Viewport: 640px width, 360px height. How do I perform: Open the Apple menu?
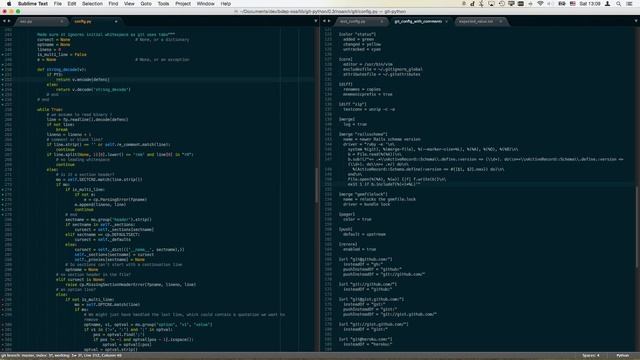coord(9,4)
